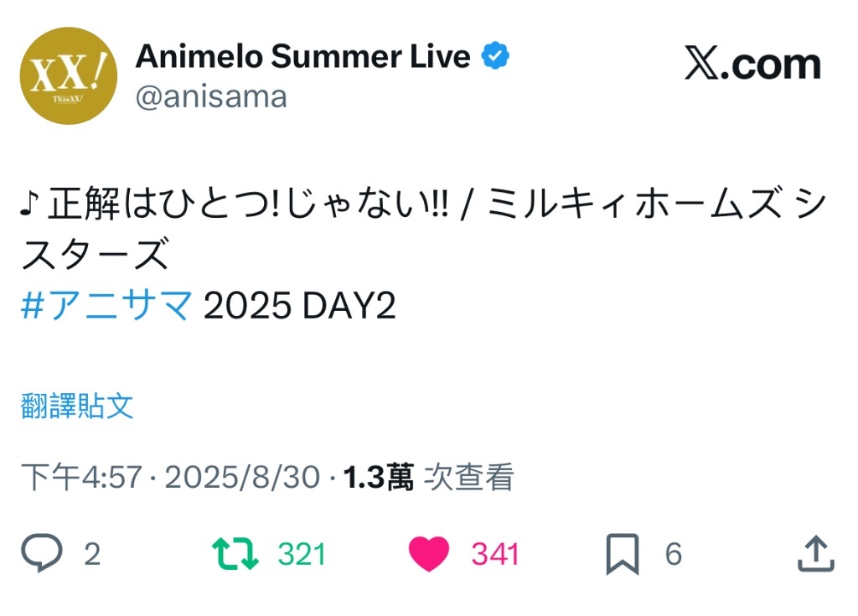Open the gold XX! profile avatar
Image resolution: width=858 pixels, height=616 pixels.
69,75
